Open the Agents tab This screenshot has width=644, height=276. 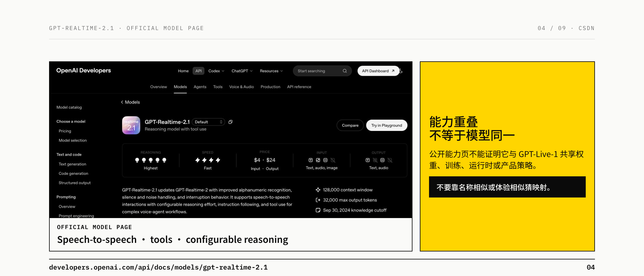[x=200, y=87]
